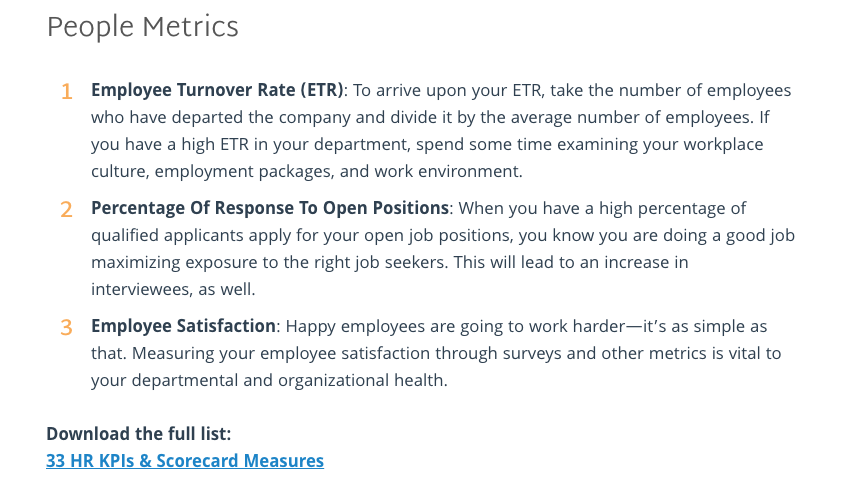
Task: Click the Employee Turnover Rate (ETR) bold title
Action: pyautogui.click(x=217, y=90)
